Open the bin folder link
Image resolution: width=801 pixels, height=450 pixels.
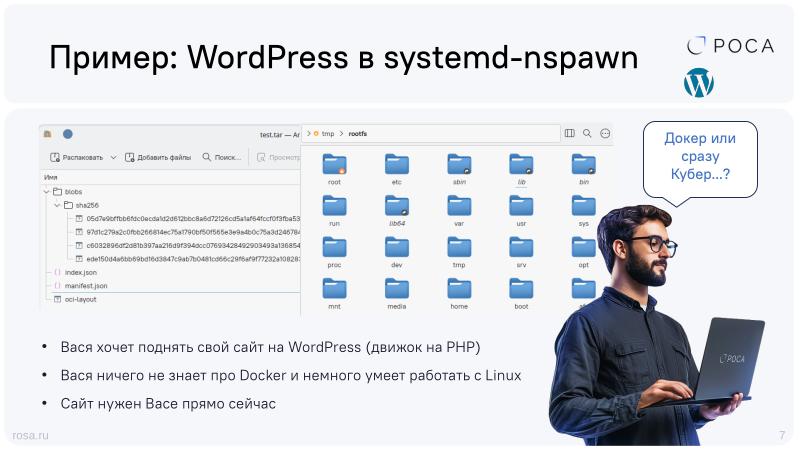[x=583, y=164]
